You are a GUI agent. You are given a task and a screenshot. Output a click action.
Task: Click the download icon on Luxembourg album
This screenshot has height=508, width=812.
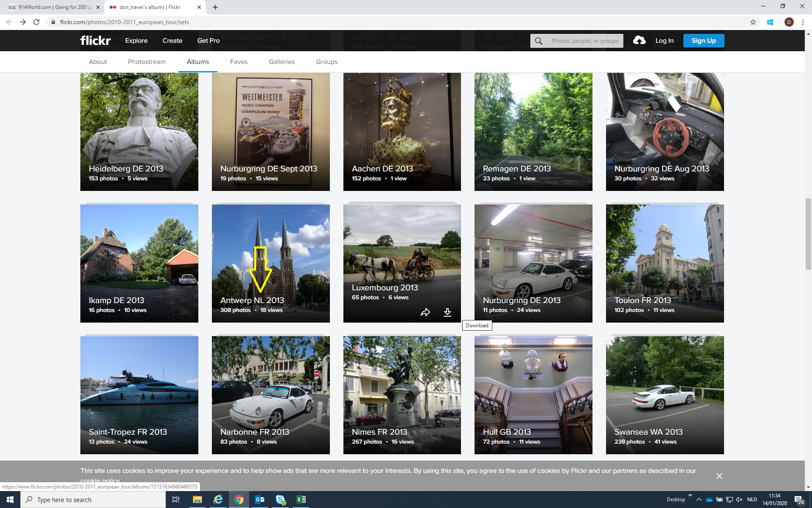[447, 312]
